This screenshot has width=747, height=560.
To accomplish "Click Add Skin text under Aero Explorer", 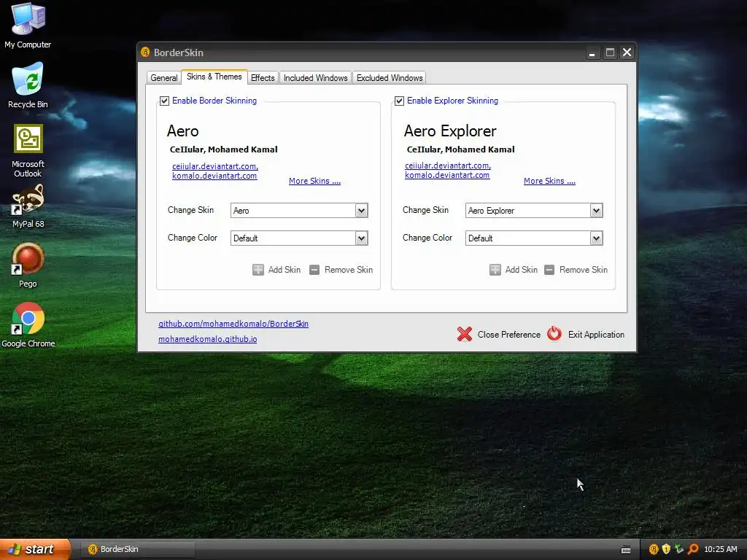I will 521,270.
